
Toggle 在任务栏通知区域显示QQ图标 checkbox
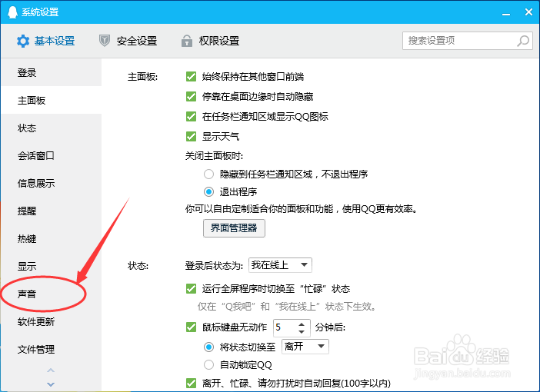click(x=191, y=116)
